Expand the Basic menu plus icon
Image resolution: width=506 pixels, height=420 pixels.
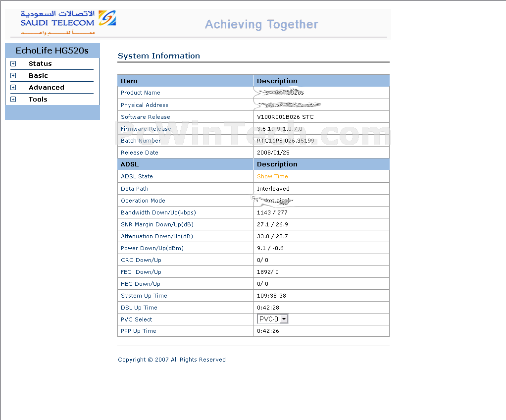(x=13, y=76)
